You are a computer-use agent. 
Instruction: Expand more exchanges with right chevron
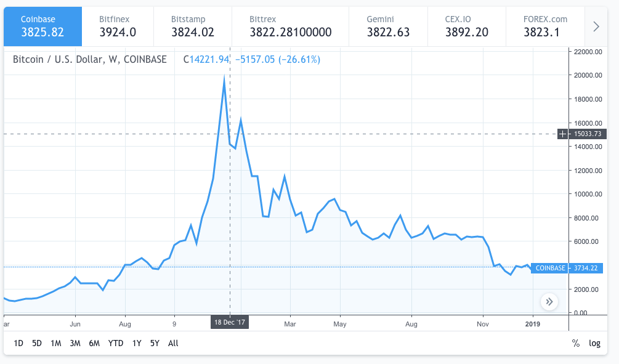pyautogui.click(x=596, y=26)
